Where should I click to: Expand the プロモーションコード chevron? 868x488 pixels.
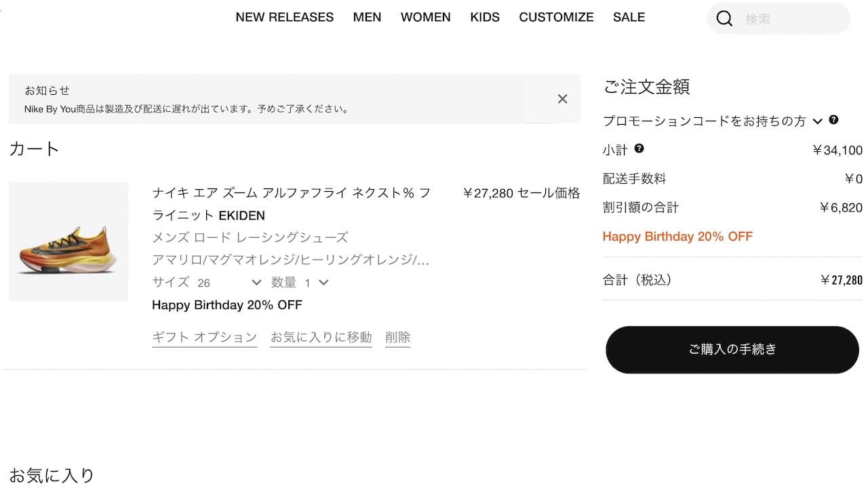pyautogui.click(x=817, y=121)
